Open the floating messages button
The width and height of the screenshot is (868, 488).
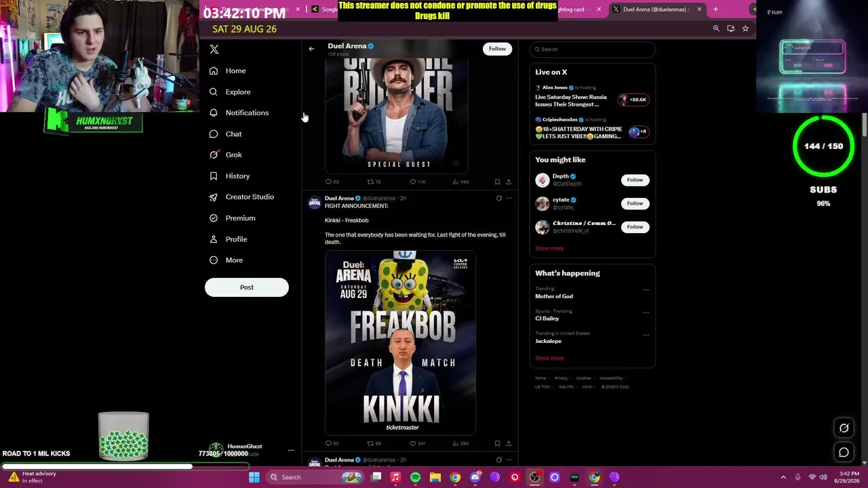(844, 452)
